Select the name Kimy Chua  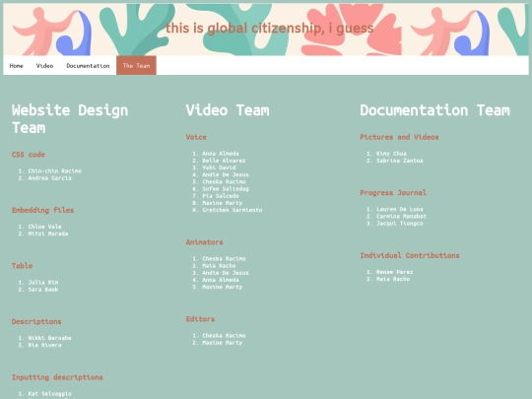coord(391,153)
